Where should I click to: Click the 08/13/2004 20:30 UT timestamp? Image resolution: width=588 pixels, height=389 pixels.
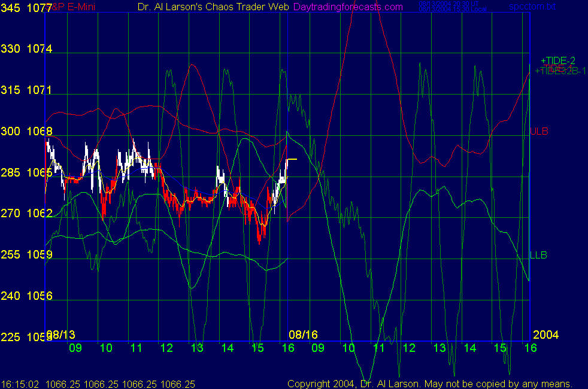pos(448,4)
